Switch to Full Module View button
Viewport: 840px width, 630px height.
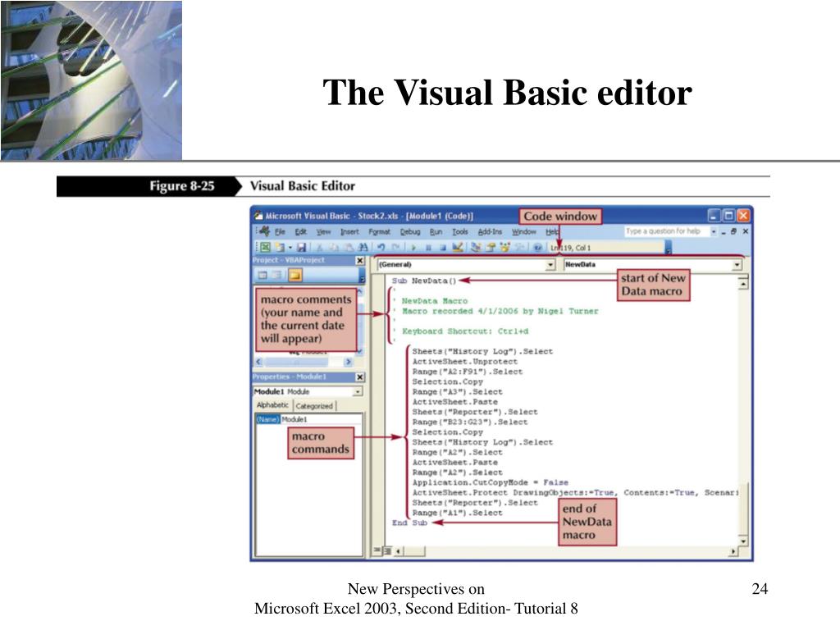(x=387, y=550)
